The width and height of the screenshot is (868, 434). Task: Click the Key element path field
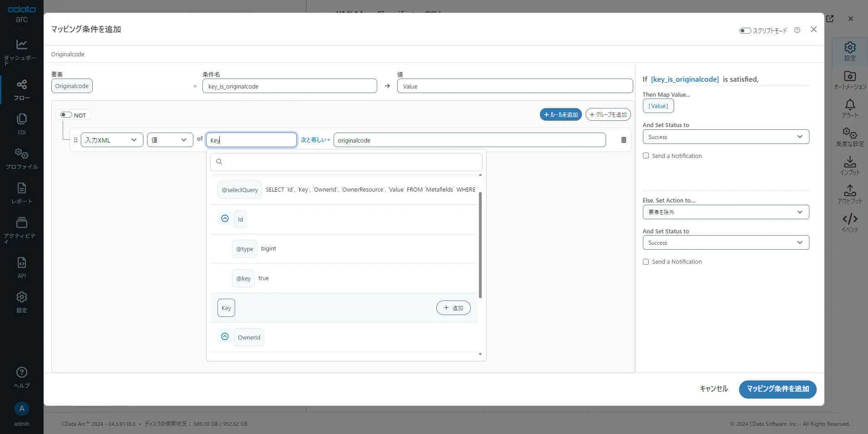pos(252,140)
